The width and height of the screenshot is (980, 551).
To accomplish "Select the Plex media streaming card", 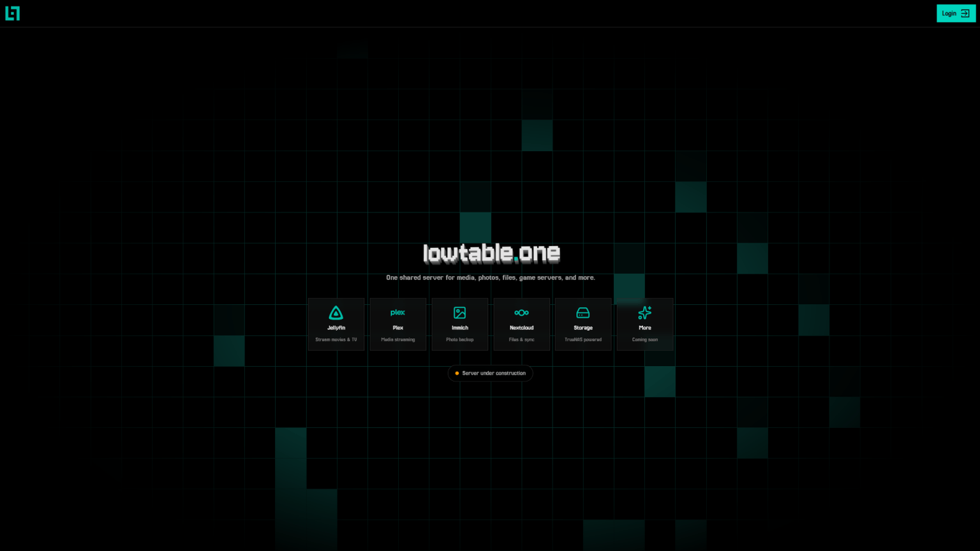I will coord(397,324).
